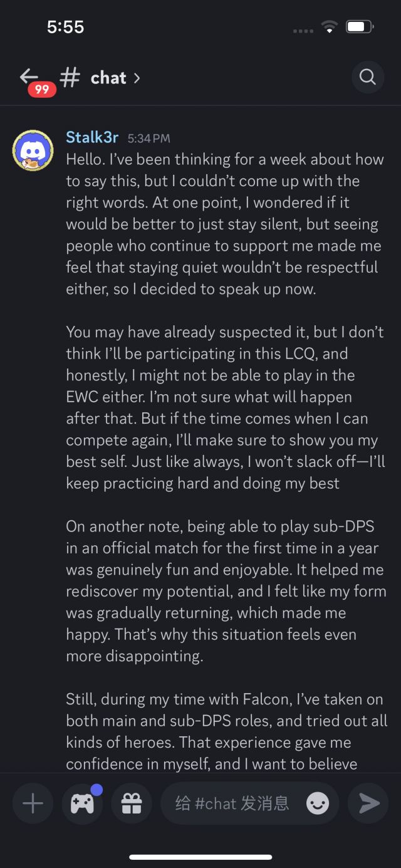Tap the Wi-Fi status icon
Screen dimensions: 401x868
[x=329, y=27]
